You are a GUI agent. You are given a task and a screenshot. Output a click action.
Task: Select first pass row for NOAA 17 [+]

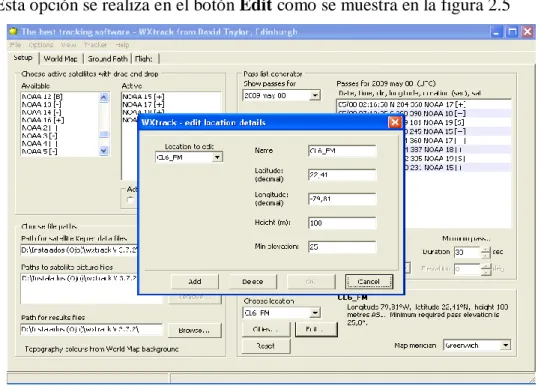(424, 104)
